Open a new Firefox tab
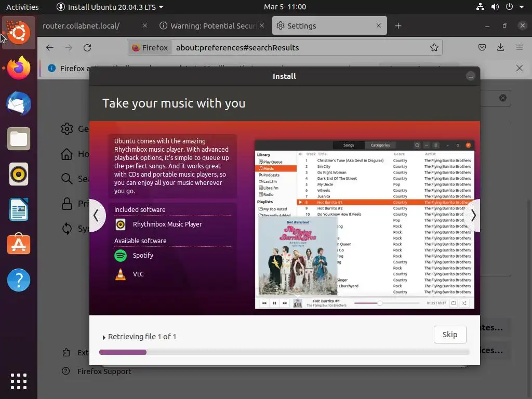This screenshot has width=532, height=399. [x=398, y=26]
